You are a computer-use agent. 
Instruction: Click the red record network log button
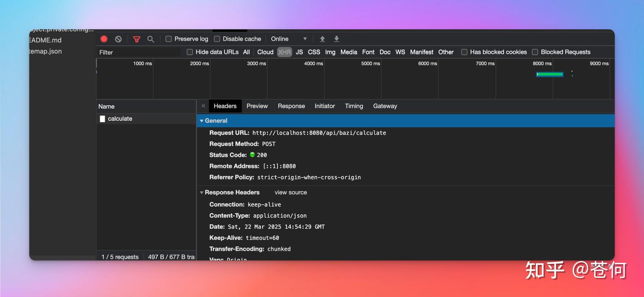104,39
